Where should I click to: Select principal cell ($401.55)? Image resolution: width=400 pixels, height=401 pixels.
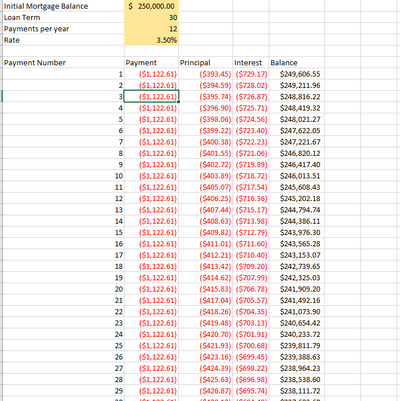pos(206,153)
